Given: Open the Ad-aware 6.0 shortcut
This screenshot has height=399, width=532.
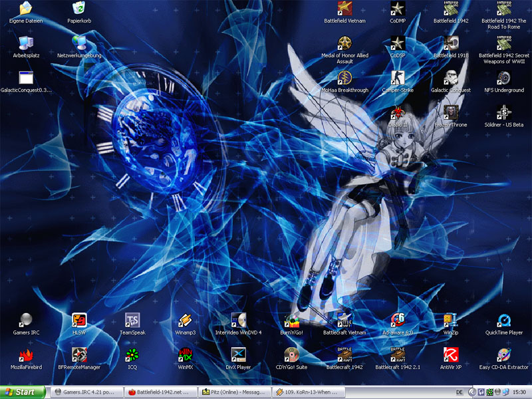Looking at the screenshot, I should 398,321.
